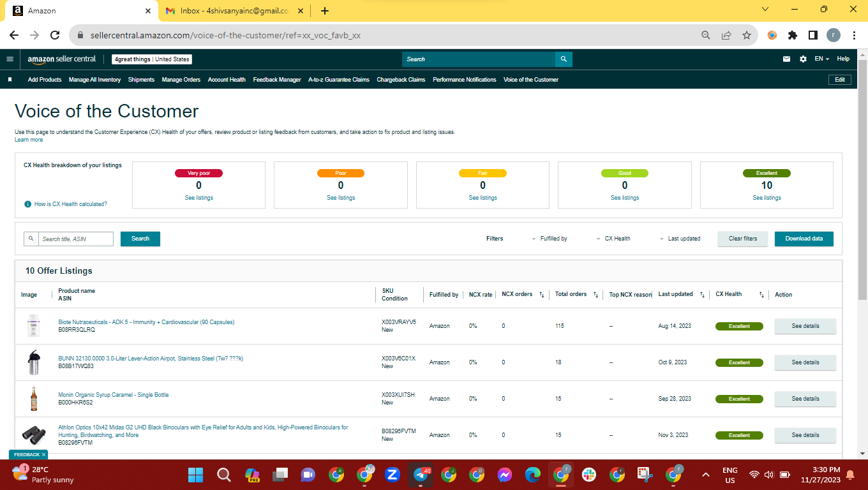Click the Amazon Seller Central logo
The height and width of the screenshot is (490, 868).
click(x=62, y=59)
